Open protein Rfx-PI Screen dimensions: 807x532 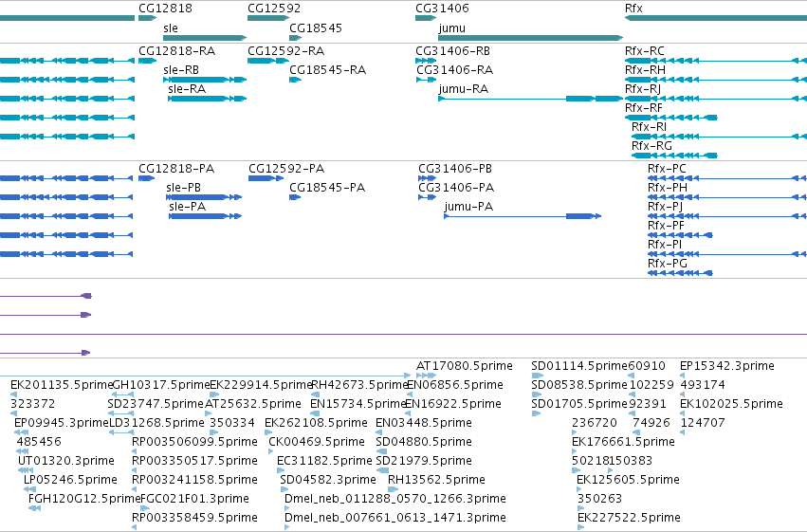click(665, 245)
